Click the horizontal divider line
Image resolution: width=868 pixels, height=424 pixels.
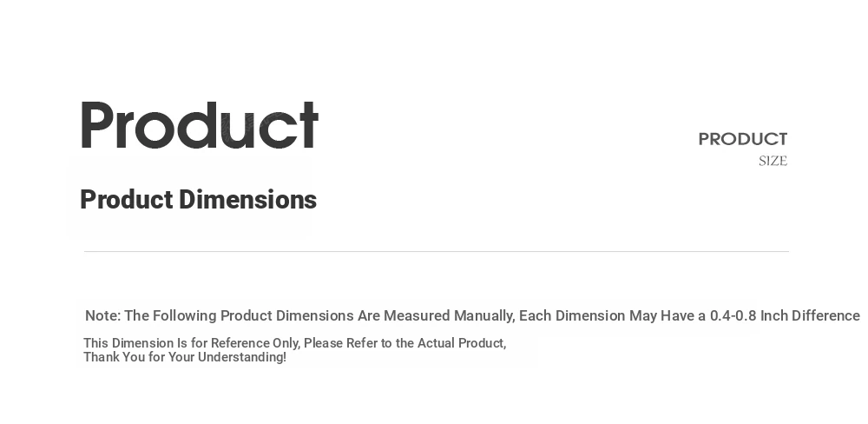pyautogui.click(x=437, y=252)
